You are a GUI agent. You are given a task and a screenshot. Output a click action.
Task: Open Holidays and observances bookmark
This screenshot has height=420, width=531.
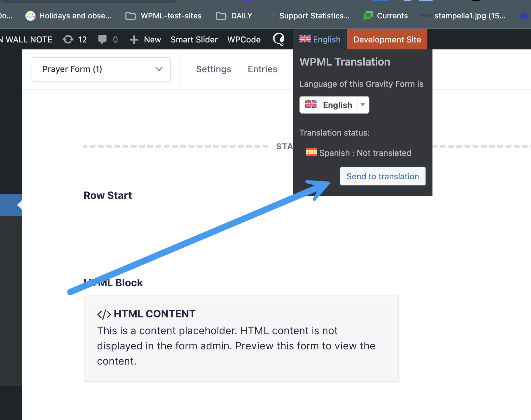(68, 16)
